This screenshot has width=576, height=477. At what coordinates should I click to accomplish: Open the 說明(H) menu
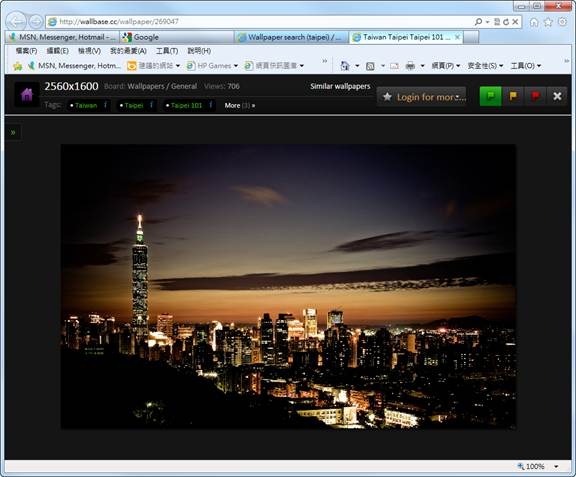(199, 51)
